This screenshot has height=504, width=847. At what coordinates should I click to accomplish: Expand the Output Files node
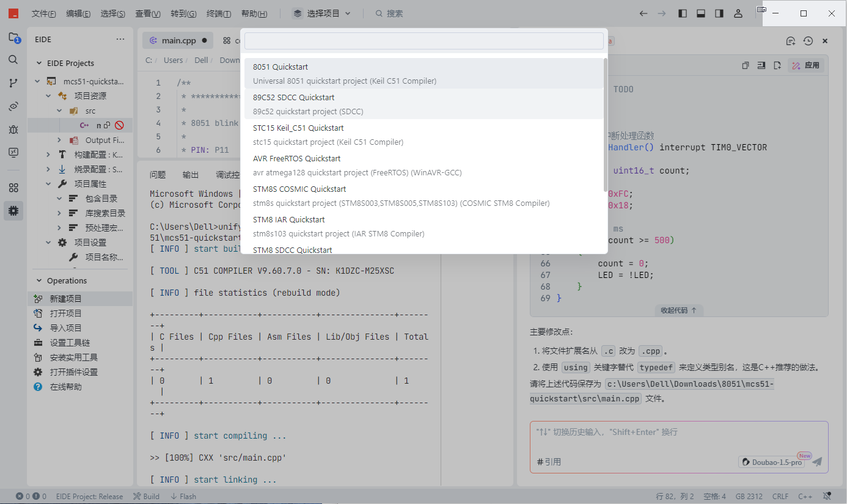tap(59, 140)
